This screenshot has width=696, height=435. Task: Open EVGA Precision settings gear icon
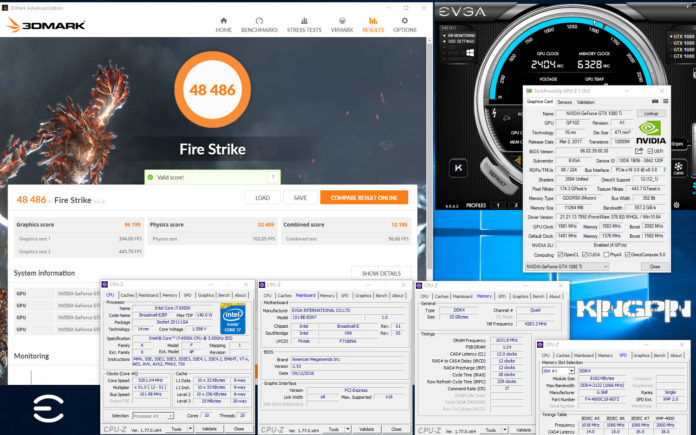click(x=676, y=205)
